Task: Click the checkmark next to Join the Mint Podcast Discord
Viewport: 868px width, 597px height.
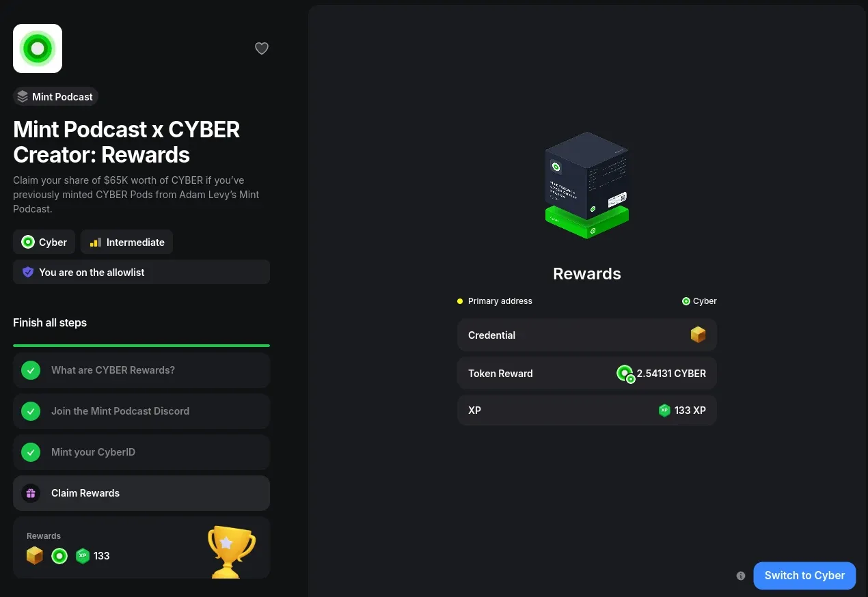Action: (x=31, y=411)
